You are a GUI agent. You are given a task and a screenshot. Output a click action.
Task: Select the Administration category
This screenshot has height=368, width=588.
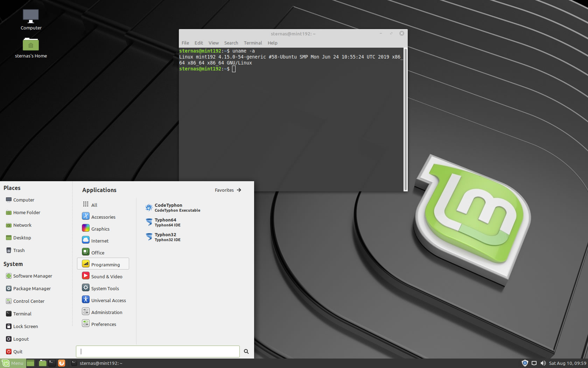103,312
